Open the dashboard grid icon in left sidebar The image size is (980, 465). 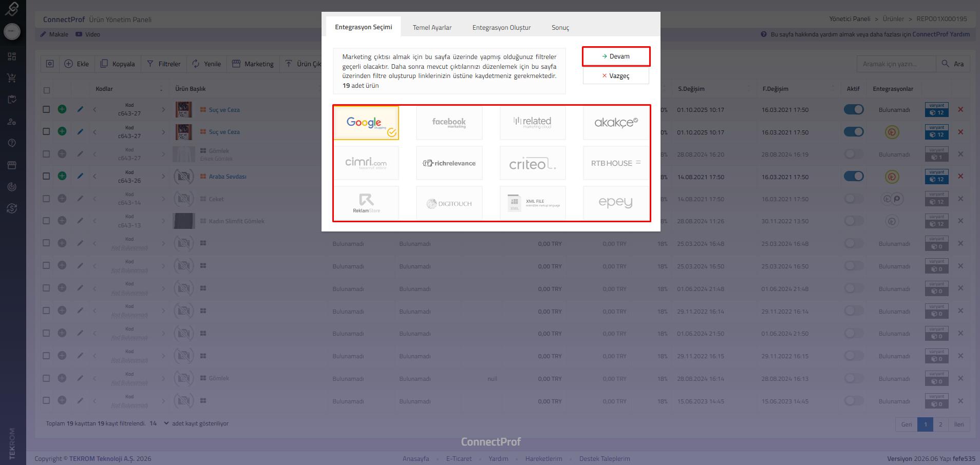tap(12, 56)
